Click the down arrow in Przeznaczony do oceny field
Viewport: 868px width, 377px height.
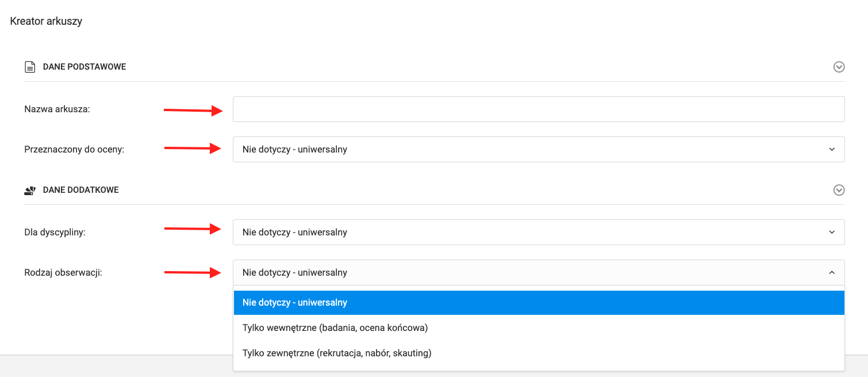pyautogui.click(x=832, y=150)
